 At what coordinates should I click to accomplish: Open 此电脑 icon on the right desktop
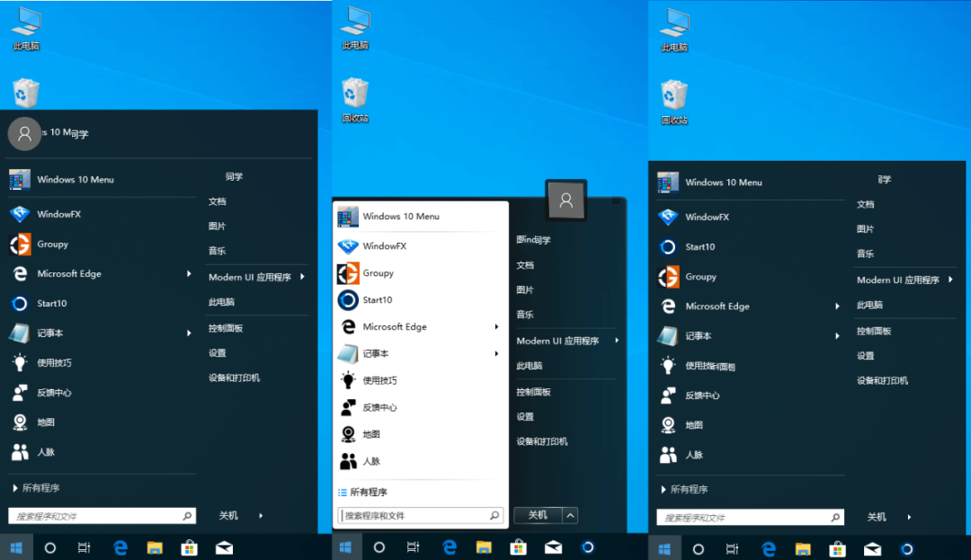tap(673, 30)
